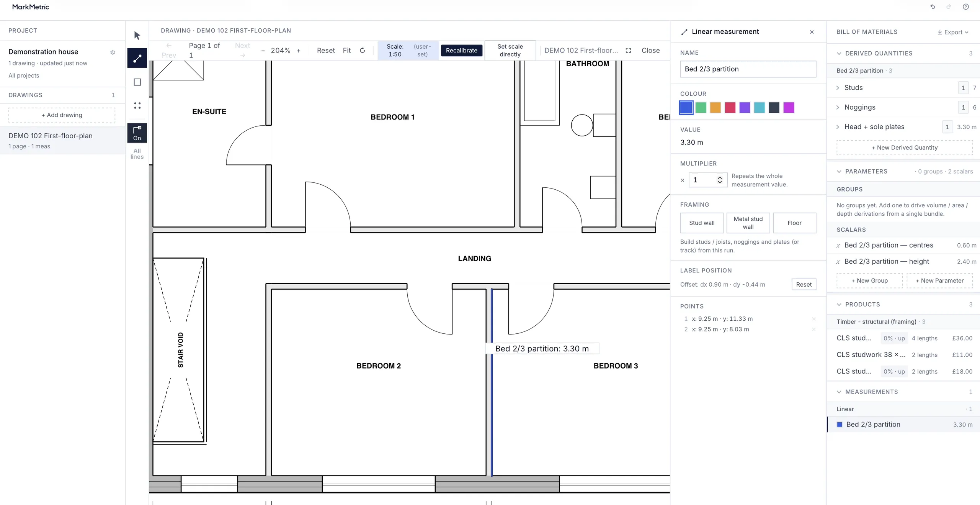Click Set scale directly button

click(x=510, y=51)
